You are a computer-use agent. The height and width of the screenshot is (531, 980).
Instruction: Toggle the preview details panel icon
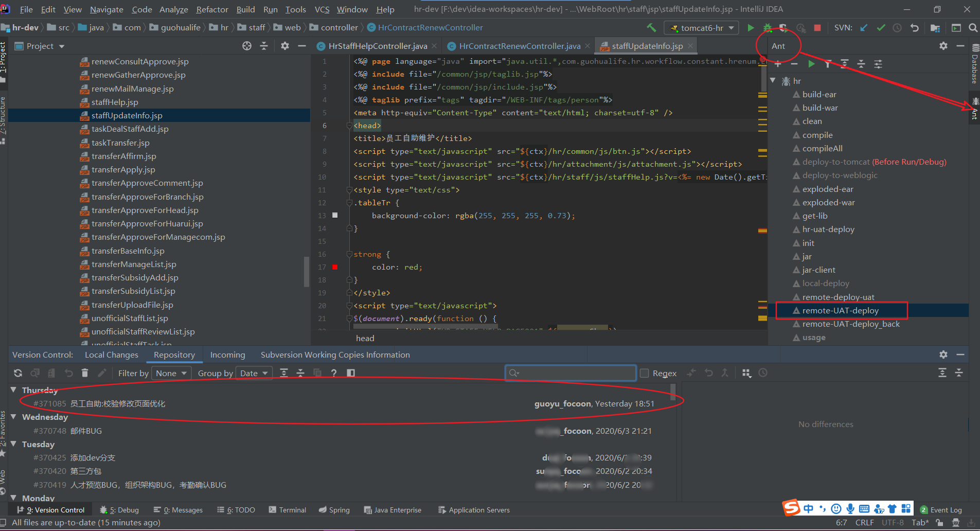point(351,373)
